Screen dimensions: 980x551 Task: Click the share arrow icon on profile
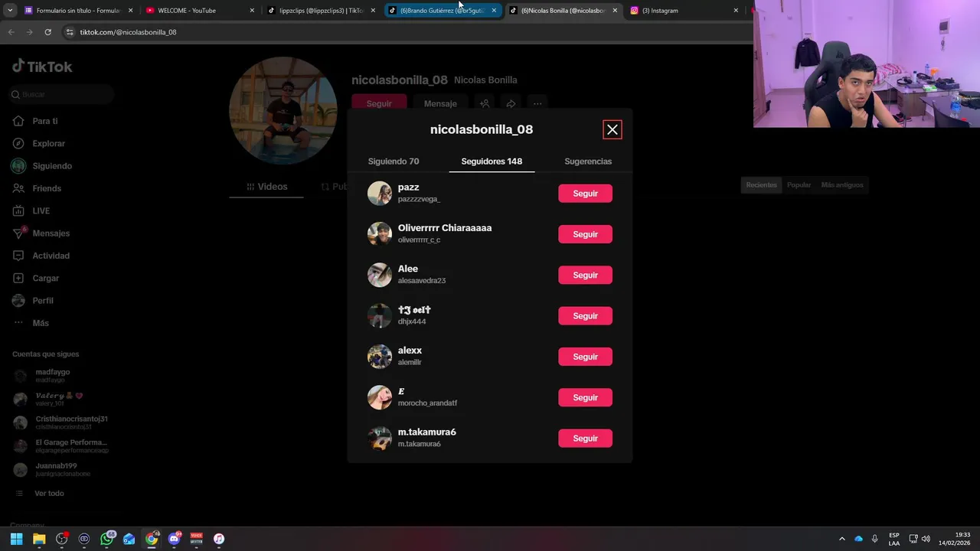[511, 103]
